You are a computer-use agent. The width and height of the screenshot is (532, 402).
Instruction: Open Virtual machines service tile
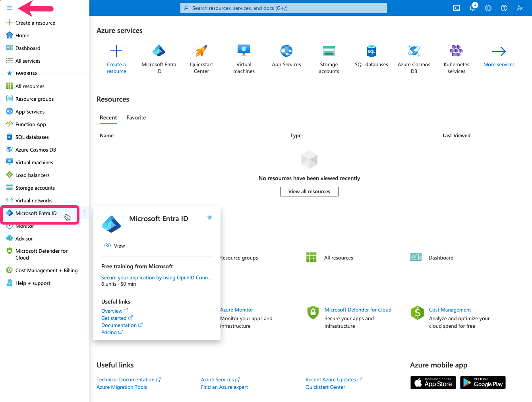point(244,59)
